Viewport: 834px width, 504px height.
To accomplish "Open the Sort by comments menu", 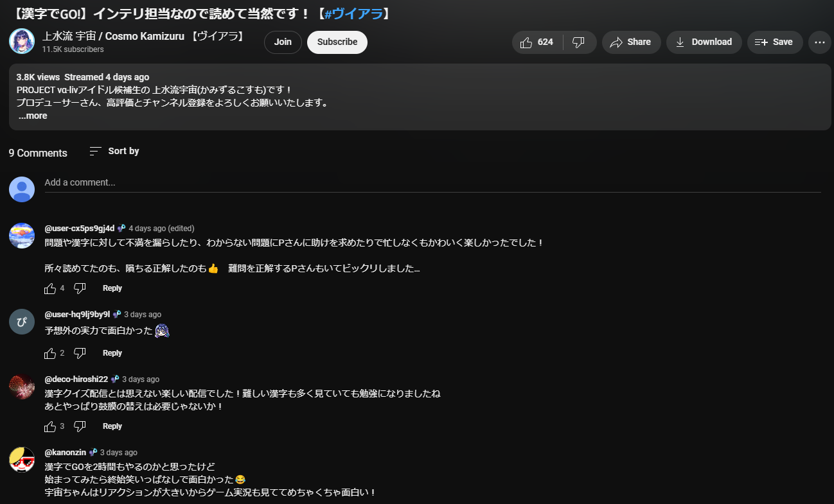I will point(114,151).
